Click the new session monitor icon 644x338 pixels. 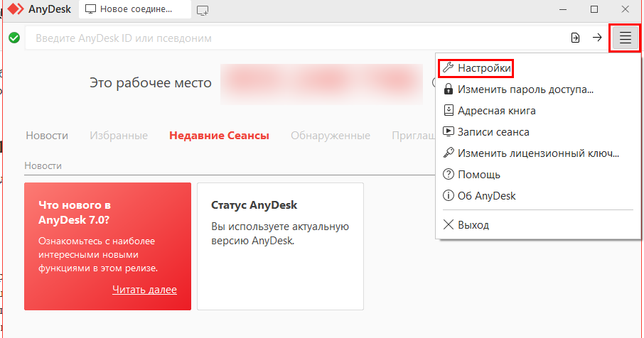pyautogui.click(x=203, y=10)
